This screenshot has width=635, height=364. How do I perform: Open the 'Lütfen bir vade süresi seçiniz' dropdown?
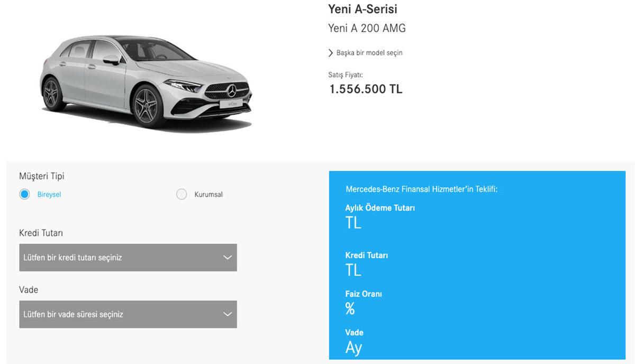(x=127, y=314)
